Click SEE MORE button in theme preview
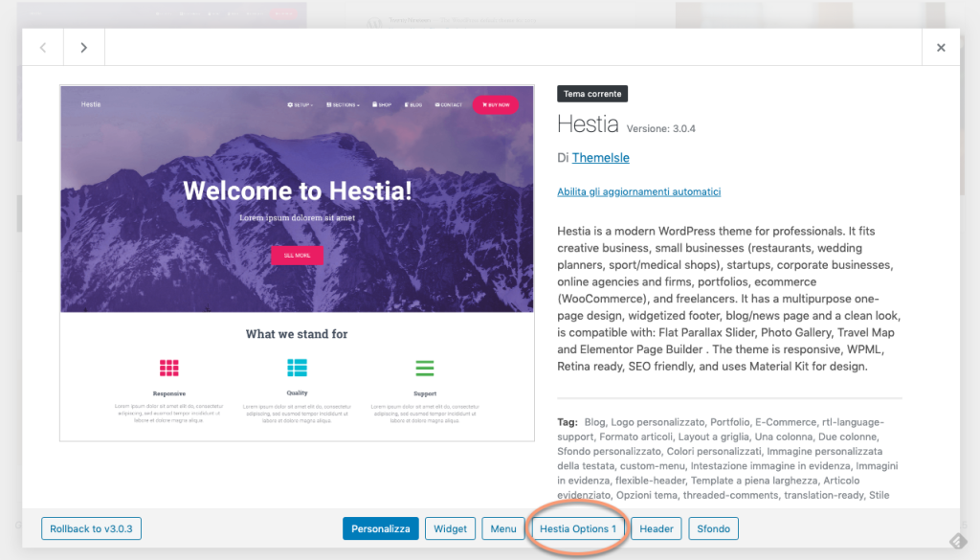 tap(297, 255)
